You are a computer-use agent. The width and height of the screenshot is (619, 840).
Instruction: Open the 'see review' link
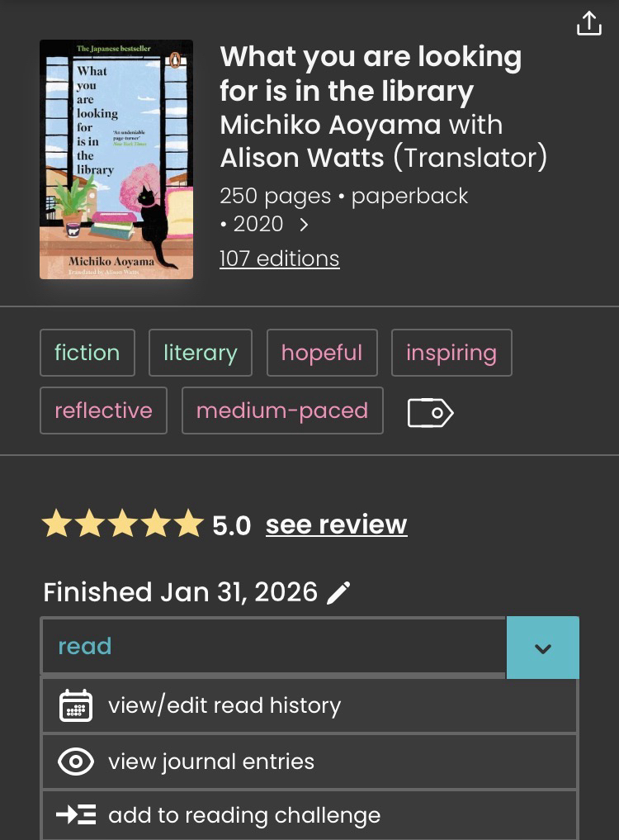tap(336, 524)
